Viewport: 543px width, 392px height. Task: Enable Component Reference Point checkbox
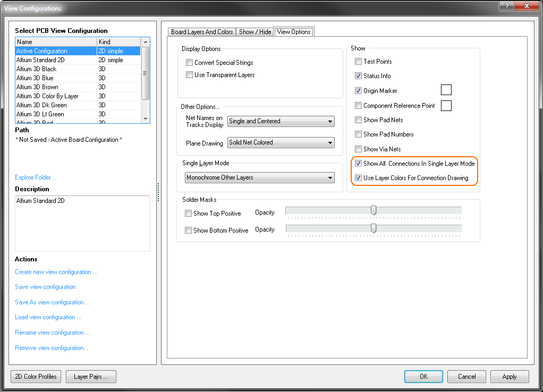tap(359, 106)
